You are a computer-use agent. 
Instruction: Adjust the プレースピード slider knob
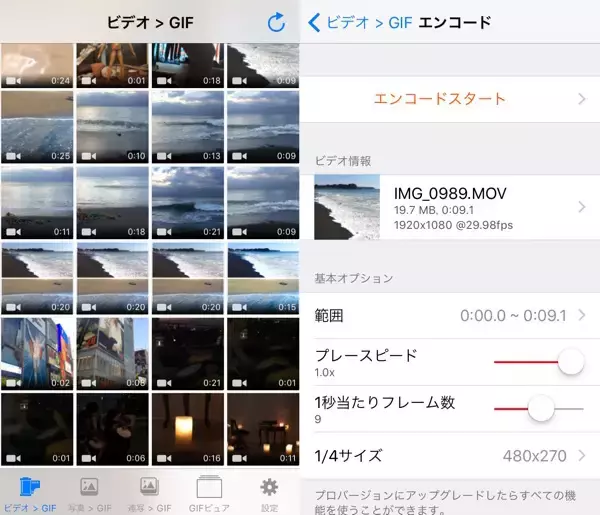[571, 362]
